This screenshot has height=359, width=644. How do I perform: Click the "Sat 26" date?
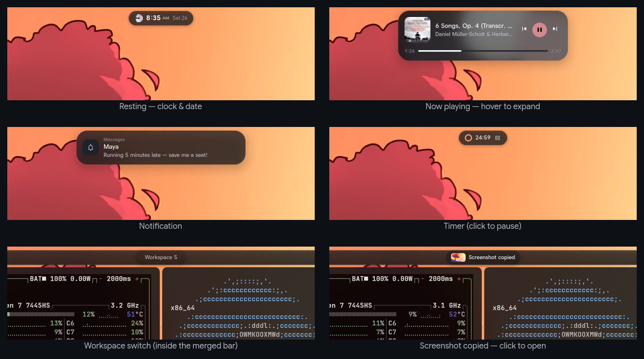[x=180, y=18]
